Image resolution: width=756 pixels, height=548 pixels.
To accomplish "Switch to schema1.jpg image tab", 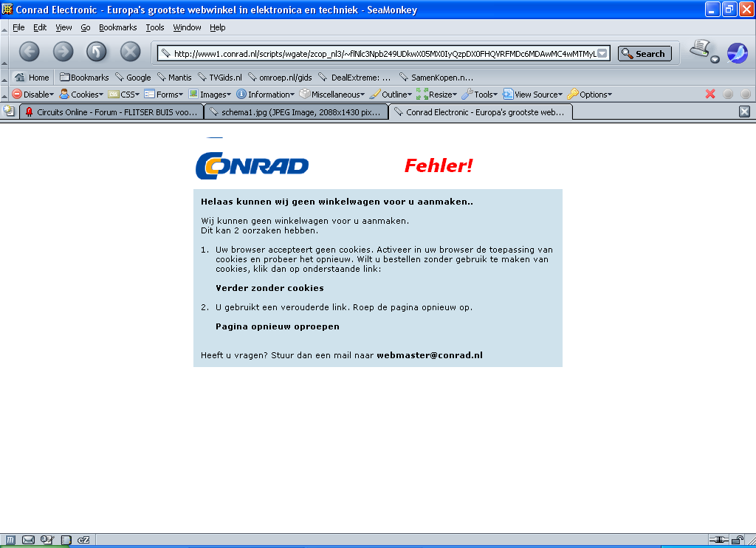I will point(296,112).
